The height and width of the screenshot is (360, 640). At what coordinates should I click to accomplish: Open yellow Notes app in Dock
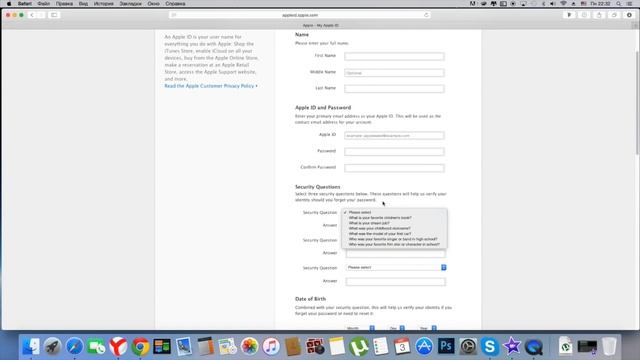[337, 347]
